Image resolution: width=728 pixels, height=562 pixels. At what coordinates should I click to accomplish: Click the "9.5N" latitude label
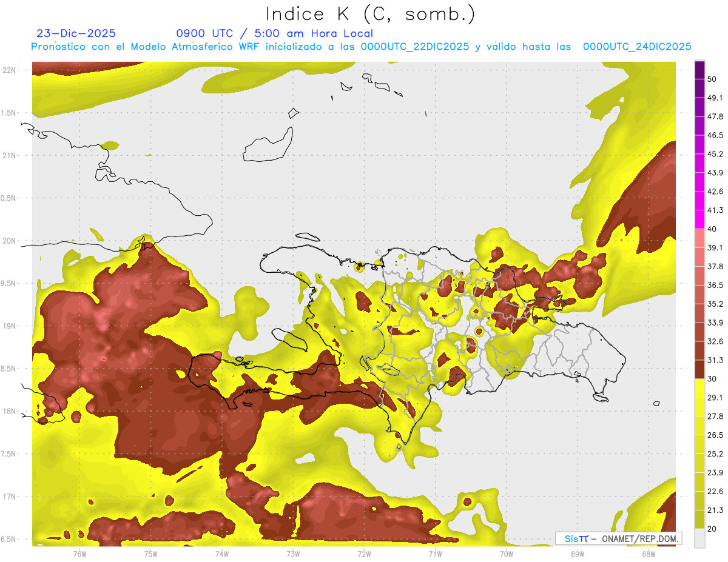9,283
